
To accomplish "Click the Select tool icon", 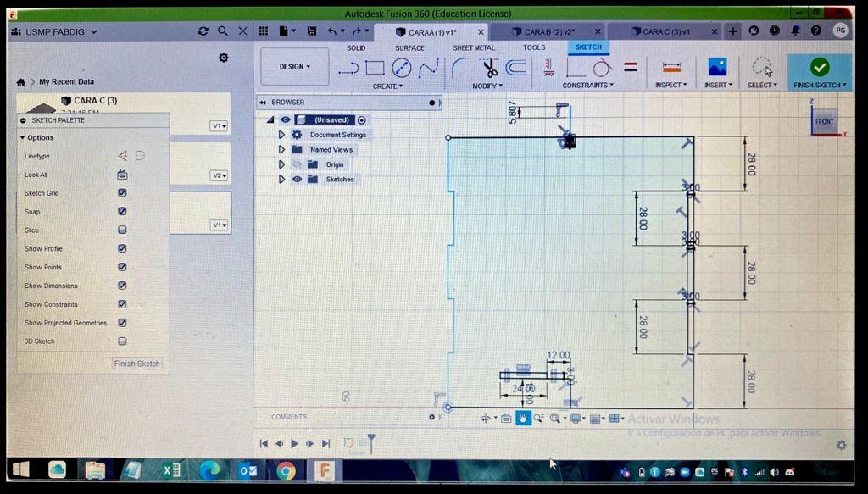I will pos(762,67).
